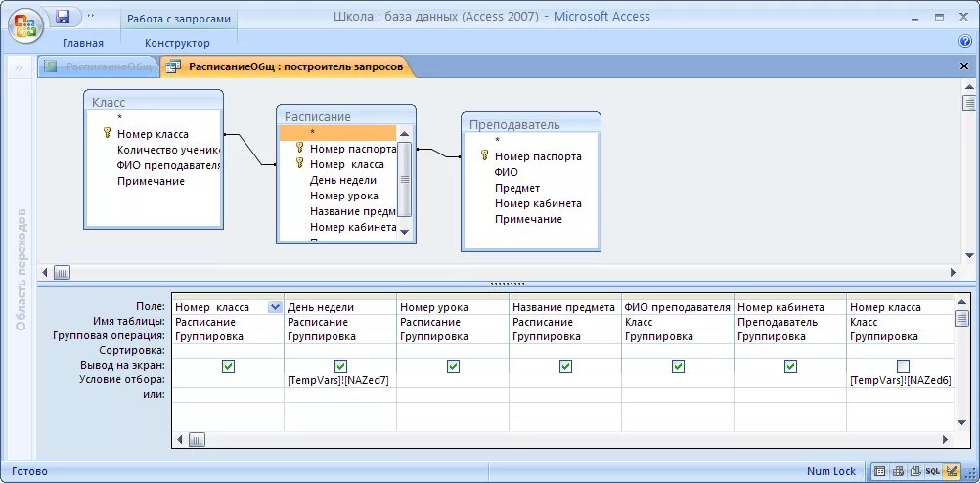The height and width of the screenshot is (483, 980).
Task: Select Номер кабинета field in Преподаватель table
Action: [538, 203]
